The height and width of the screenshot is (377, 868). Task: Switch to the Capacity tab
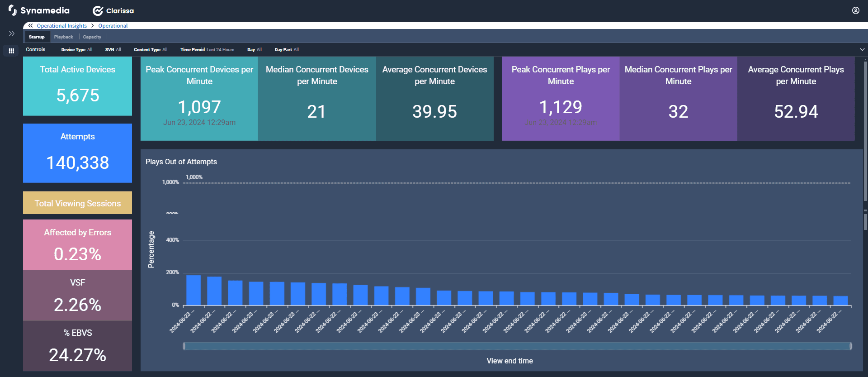(92, 37)
